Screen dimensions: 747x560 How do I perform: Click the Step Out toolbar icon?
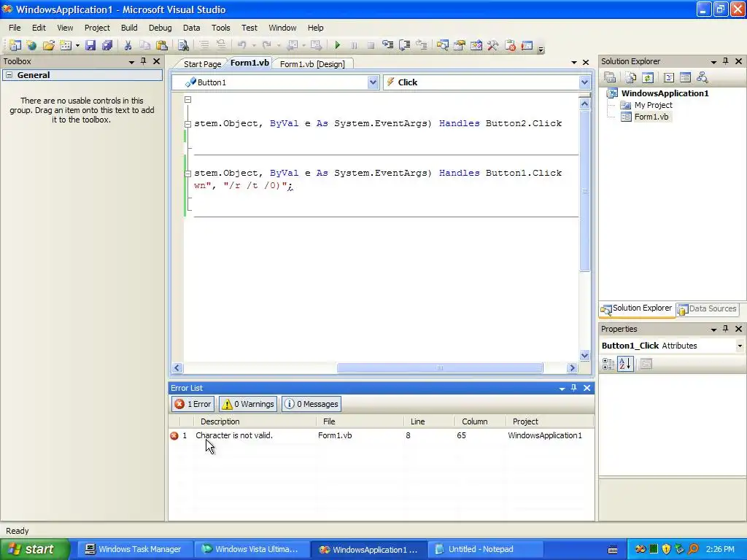tap(421, 45)
